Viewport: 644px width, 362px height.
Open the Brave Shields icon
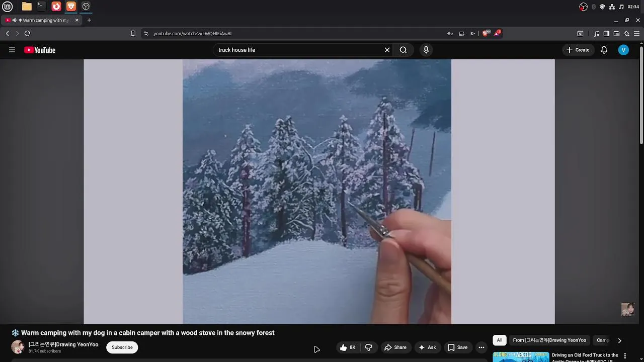(486, 33)
